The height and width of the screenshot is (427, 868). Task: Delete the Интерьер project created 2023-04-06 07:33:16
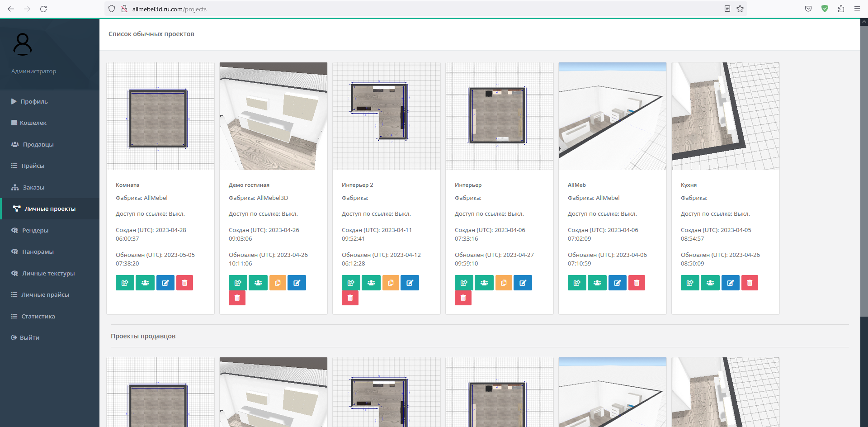click(x=463, y=298)
